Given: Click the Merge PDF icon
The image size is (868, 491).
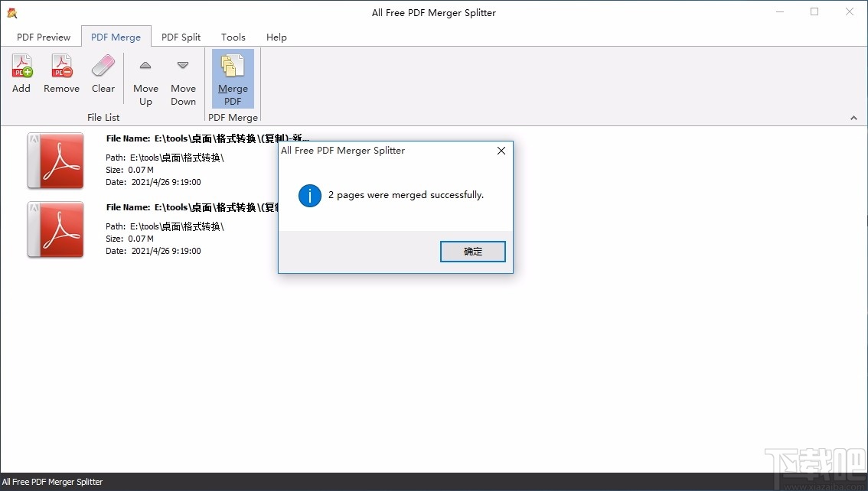Looking at the screenshot, I should coord(232,73).
